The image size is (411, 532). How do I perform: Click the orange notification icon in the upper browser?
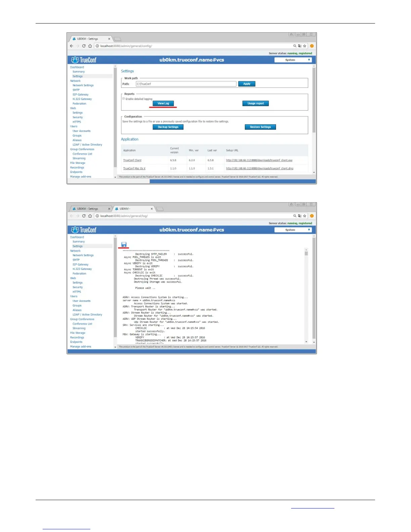[312, 46]
